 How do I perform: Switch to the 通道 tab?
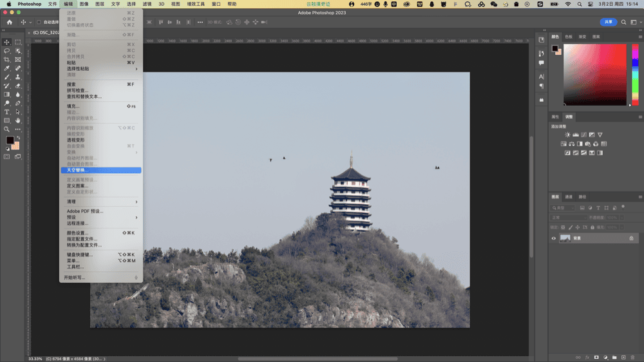click(x=569, y=196)
